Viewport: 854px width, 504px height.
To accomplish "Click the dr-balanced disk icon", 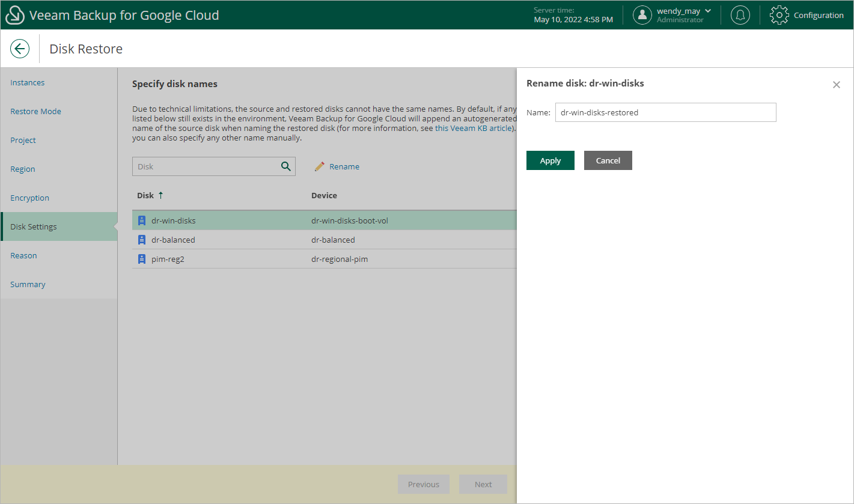I will click(x=142, y=240).
